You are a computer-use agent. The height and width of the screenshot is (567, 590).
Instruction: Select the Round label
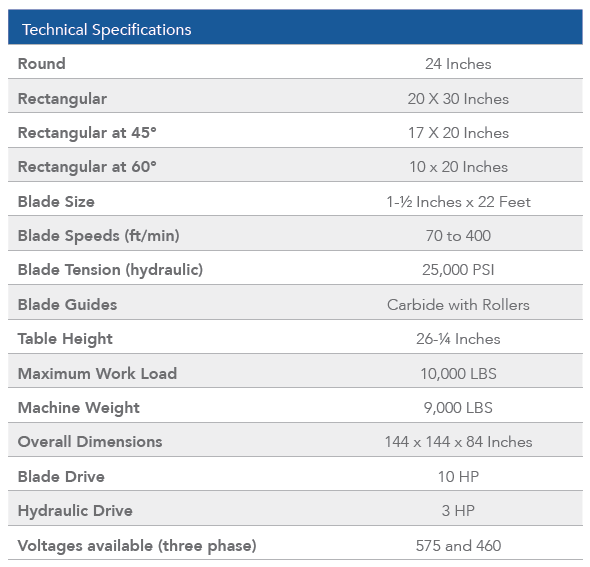tap(42, 64)
